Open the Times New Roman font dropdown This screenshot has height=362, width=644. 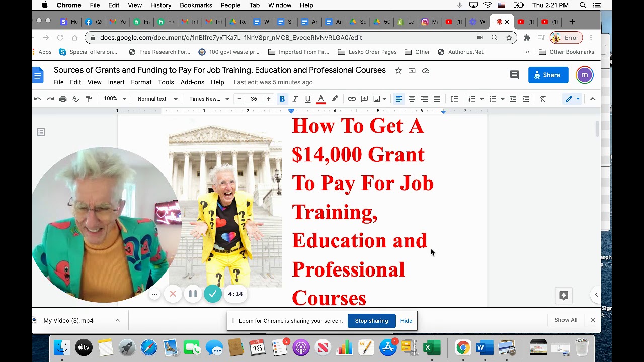pos(209,99)
